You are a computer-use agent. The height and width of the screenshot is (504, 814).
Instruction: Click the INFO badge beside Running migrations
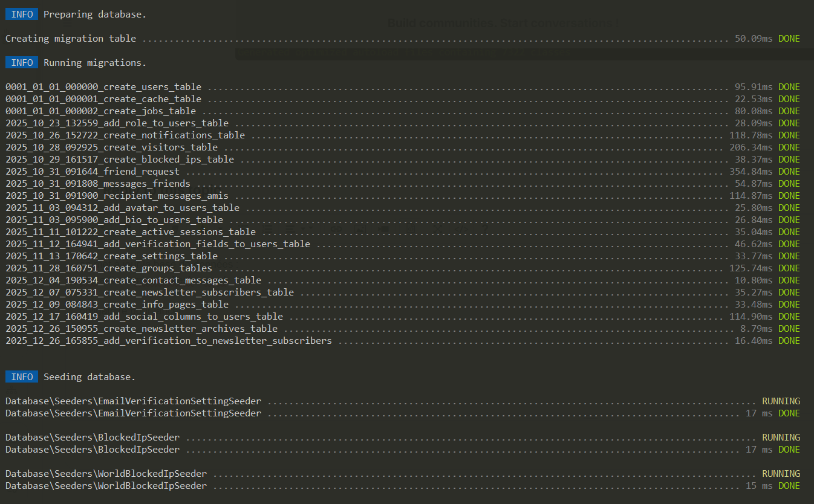pos(22,63)
